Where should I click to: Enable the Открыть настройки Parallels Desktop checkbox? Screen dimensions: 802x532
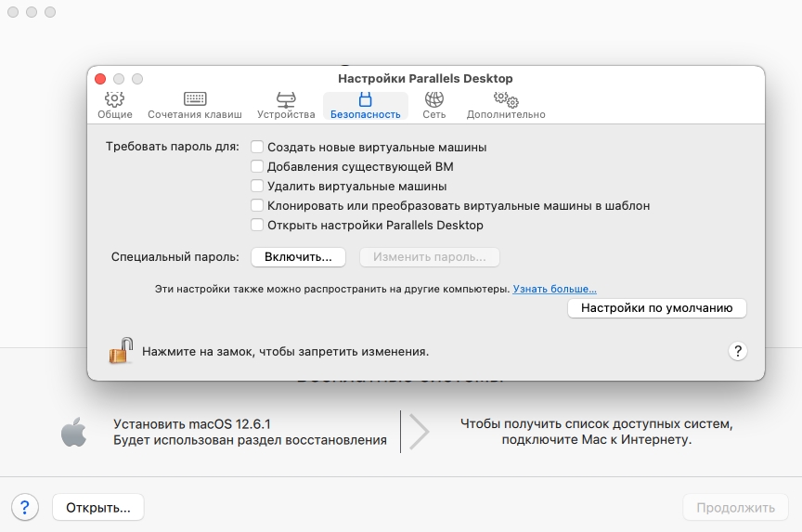click(x=257, y=225)
